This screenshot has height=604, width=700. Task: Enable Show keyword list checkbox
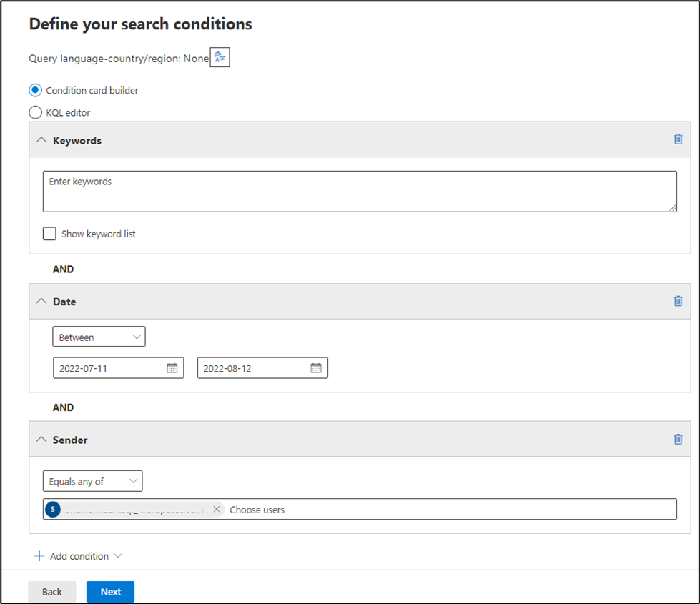[x=49, y=234]
